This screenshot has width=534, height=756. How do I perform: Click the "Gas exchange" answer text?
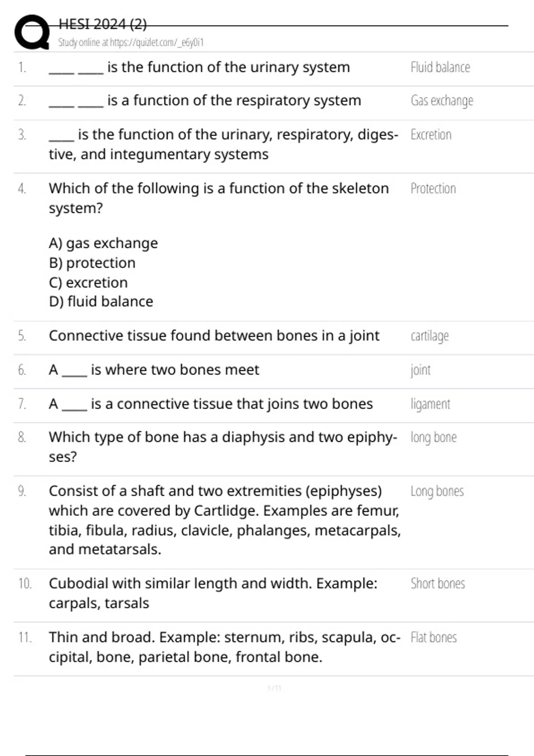click(442, 101)
